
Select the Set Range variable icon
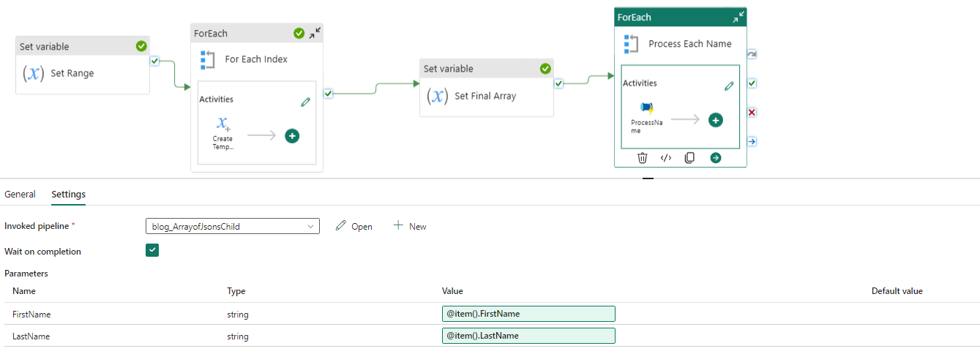(34, 73)
